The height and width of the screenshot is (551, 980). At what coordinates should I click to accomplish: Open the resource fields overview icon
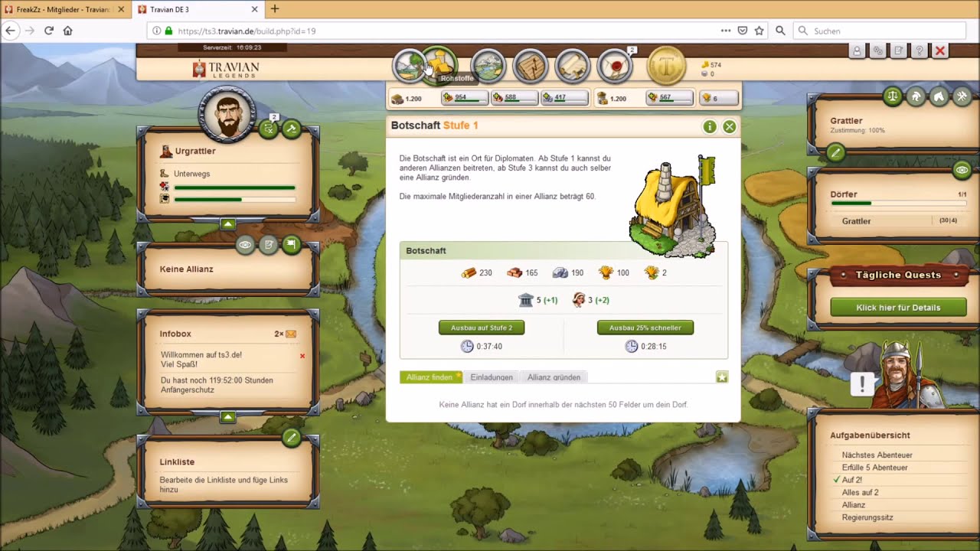pos(408,66)
